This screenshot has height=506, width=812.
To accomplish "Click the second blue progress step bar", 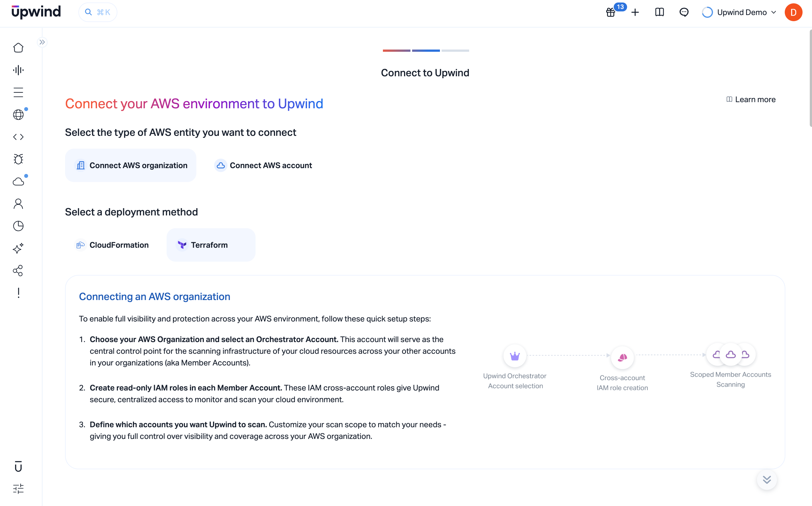I will [x=426, y=51].
